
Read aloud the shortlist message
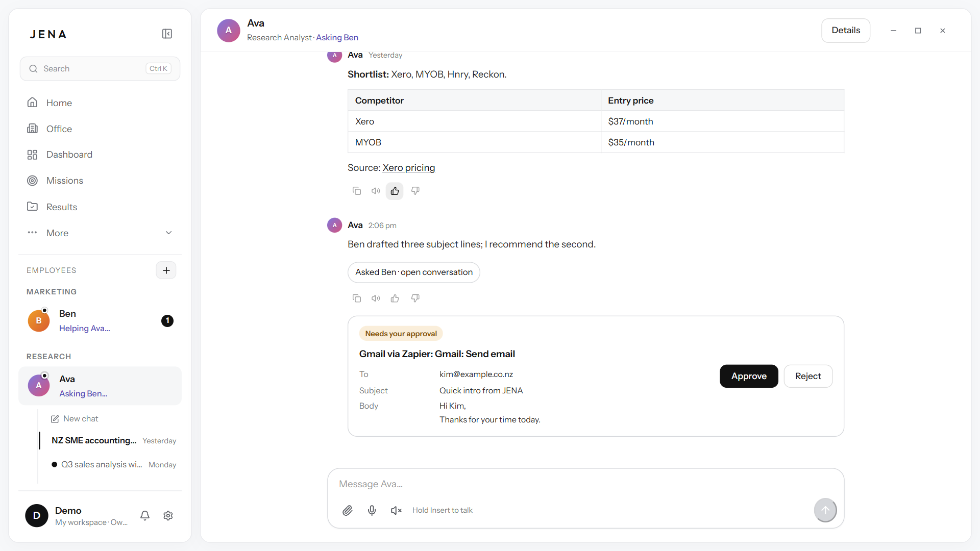coord(376,191)
